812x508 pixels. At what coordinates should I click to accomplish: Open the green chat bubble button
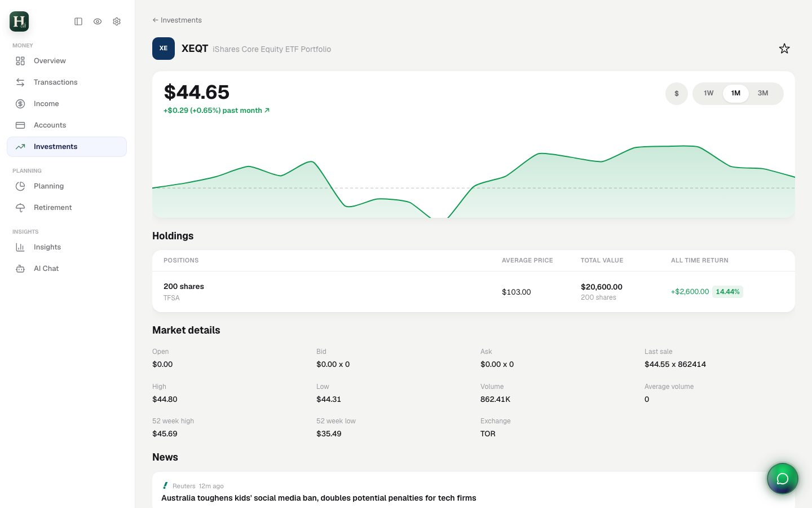(783, 479)
